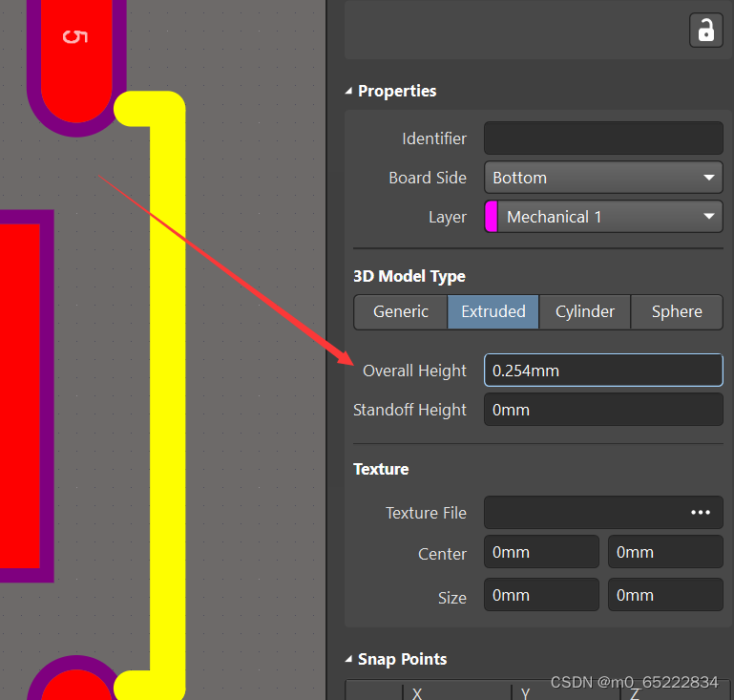Click first Center value field
This screenshot has height=700, width=734.
(x=541, y=552)
